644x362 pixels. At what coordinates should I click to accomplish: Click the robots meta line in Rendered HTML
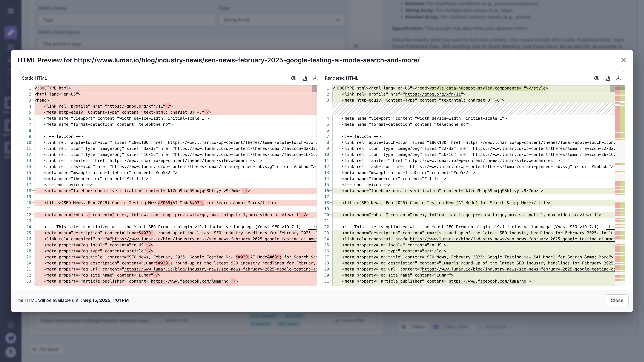pyautogui.click(x=471, y=215)
